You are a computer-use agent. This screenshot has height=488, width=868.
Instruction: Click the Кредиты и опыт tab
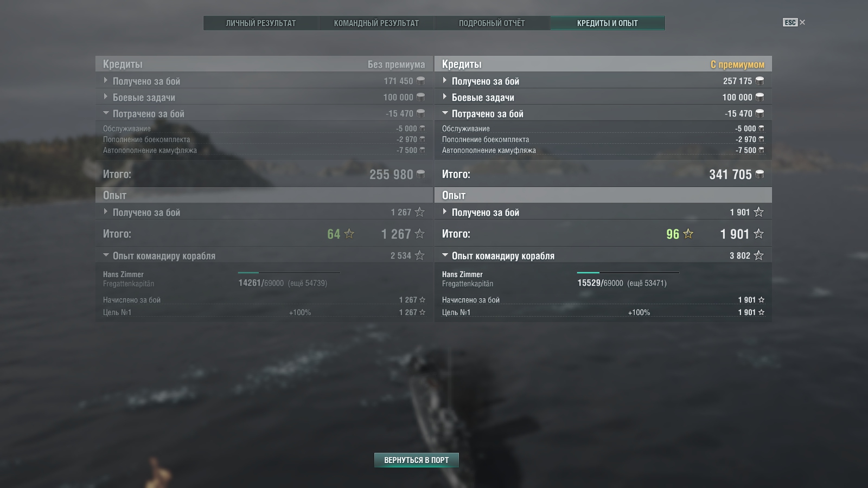pyautogui.click(x=608, y=23)
